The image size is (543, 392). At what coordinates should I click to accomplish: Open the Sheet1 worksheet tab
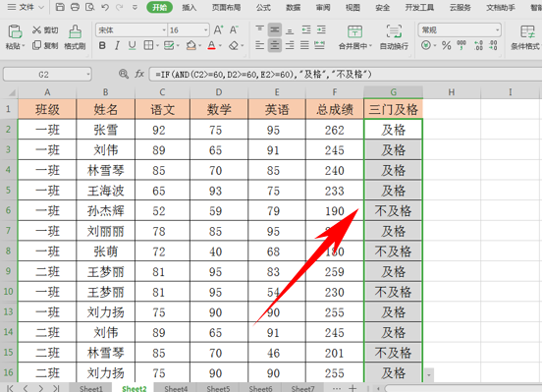pyautogui.click(x=91, y=388)
